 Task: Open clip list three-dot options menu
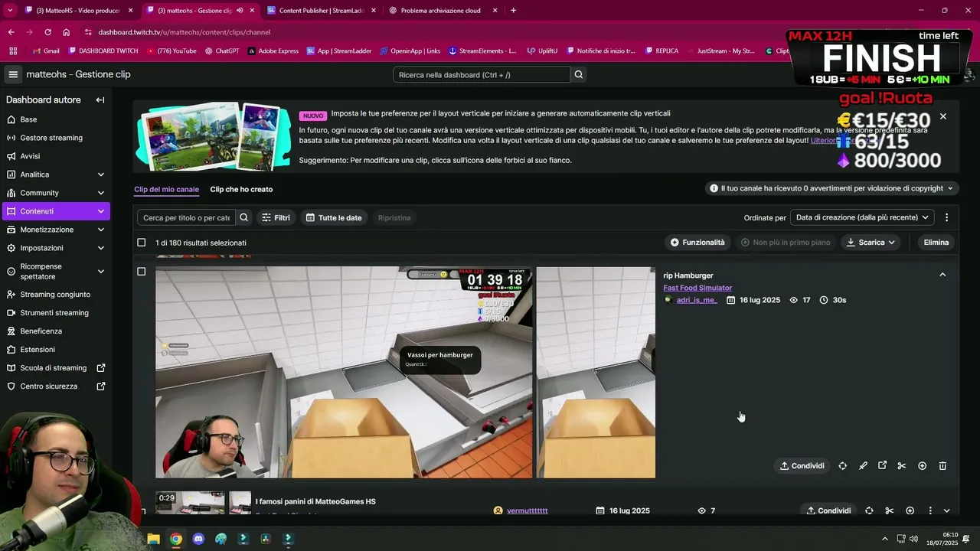tap(947, 217)
